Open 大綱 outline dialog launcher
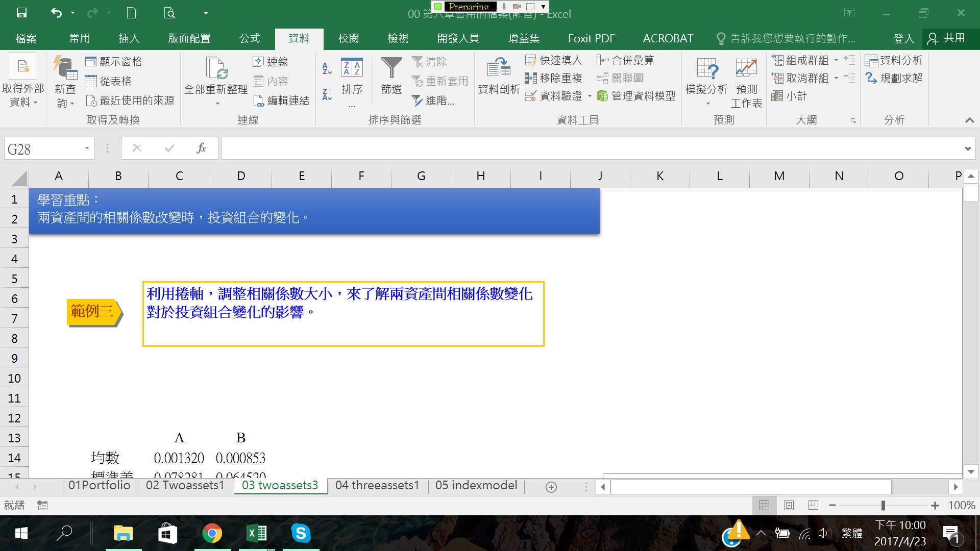Viewport: 980px width, 551px height. tap(853, 120)
